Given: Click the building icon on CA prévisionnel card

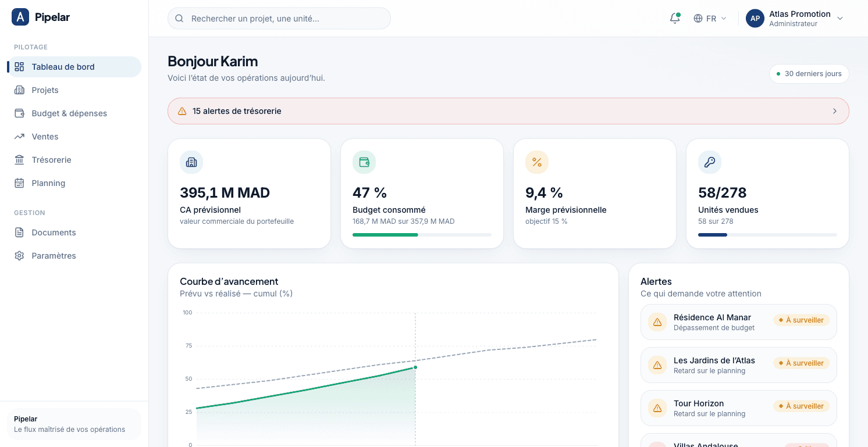Looking at the screenshot, I should tap(191, 163).
